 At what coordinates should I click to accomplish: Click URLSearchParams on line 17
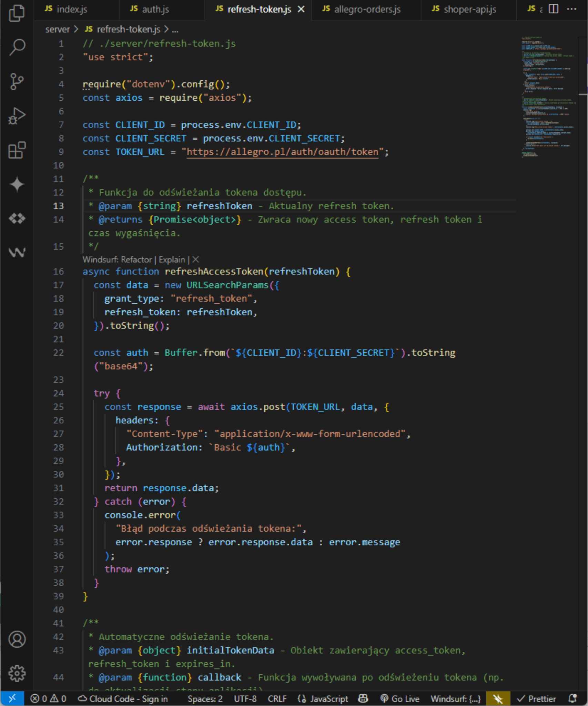227,285
